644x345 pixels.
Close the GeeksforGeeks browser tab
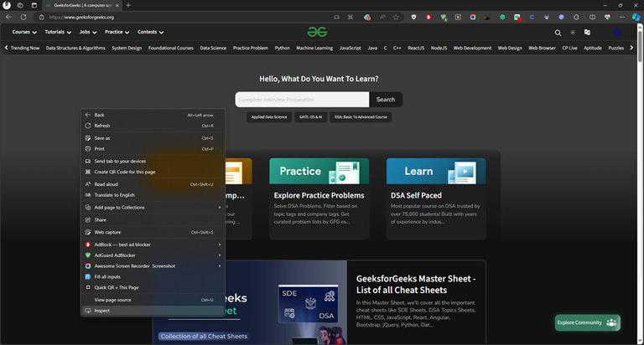coord(117,5)
